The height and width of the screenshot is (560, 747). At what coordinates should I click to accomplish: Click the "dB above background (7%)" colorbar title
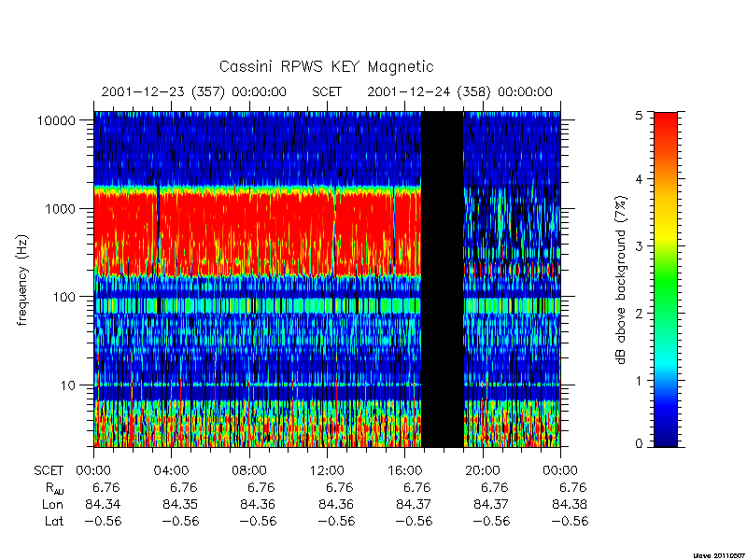[622, 280]
